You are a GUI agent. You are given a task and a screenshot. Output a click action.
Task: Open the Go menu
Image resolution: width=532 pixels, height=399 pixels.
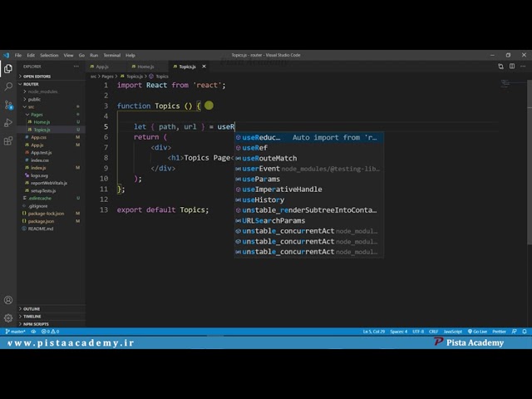coord(81,56)
